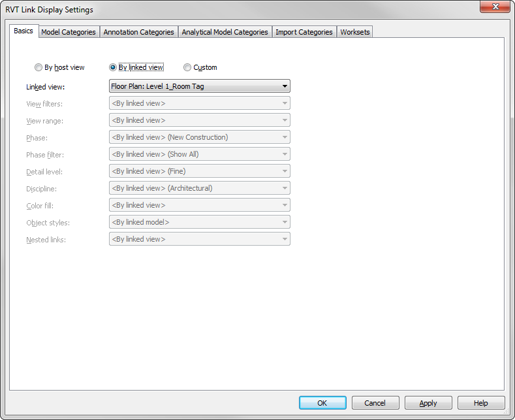Screen dimensions: 515x420
Task: Click the RVT Link Display Settings title
Action: [x=49, y=10]
